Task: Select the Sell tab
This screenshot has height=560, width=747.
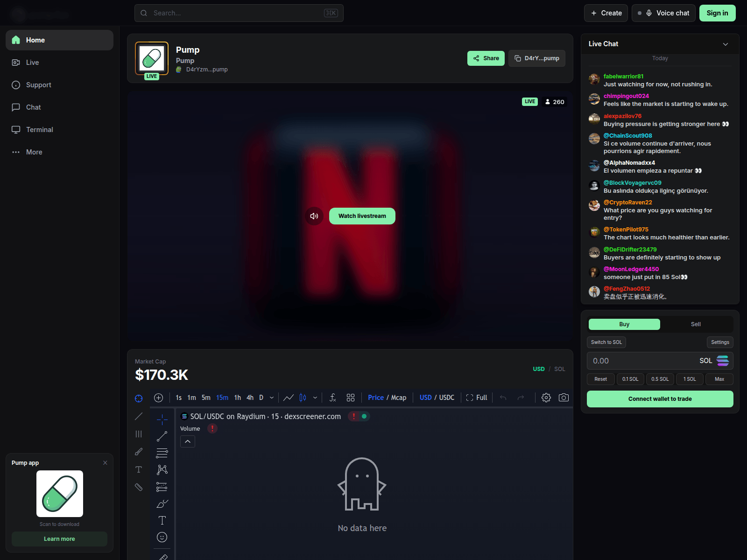Action: coord(696,324)
